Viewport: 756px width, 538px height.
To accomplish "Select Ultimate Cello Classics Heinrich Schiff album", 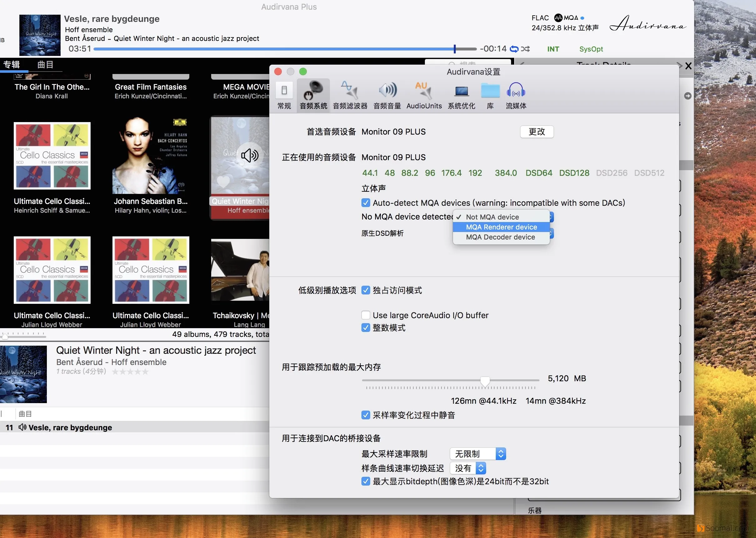I will pos(52,156).
